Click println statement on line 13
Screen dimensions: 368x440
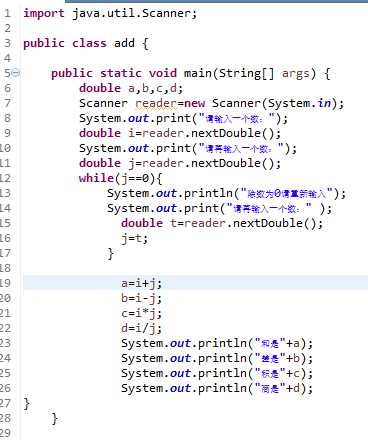click(x=226, y=194)
